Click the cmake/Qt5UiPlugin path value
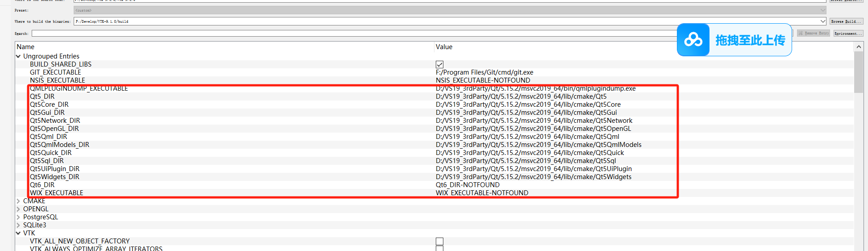Screen dimensions: 868x251 (534, 169)
